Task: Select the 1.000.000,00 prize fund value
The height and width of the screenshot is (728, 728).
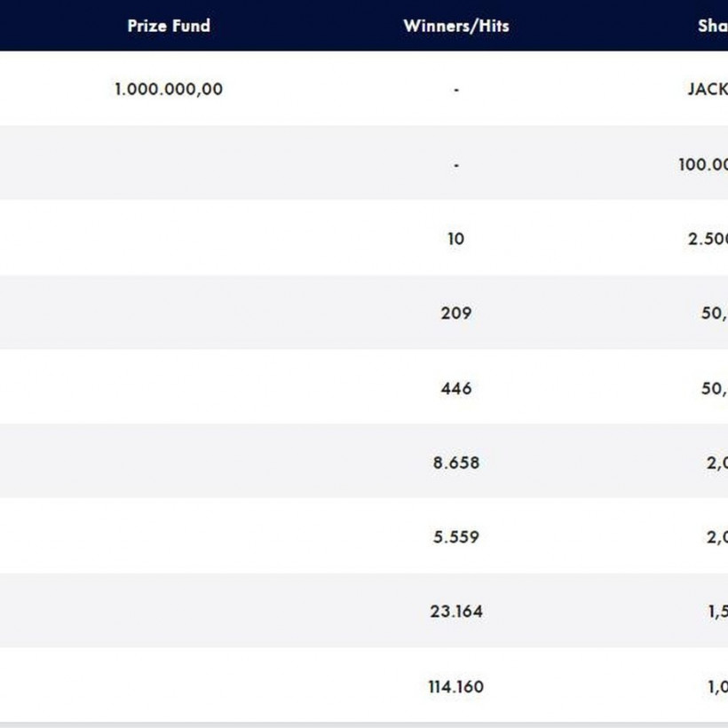Action: [x=169, y=90]
